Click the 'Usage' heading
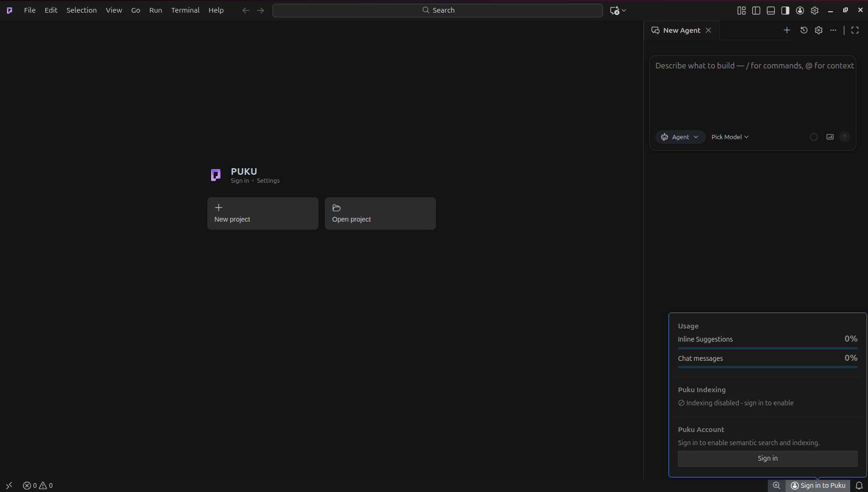Viewport: 868px width, 492px height. (688, 326)
